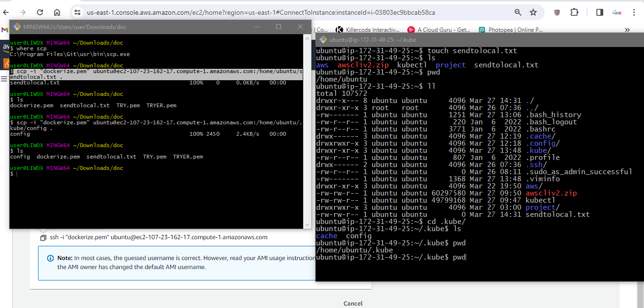The height and width of the screenshot is (308, 644).
Task: Open the Gmail bookmark icon
Action: [x=5, y=29]
